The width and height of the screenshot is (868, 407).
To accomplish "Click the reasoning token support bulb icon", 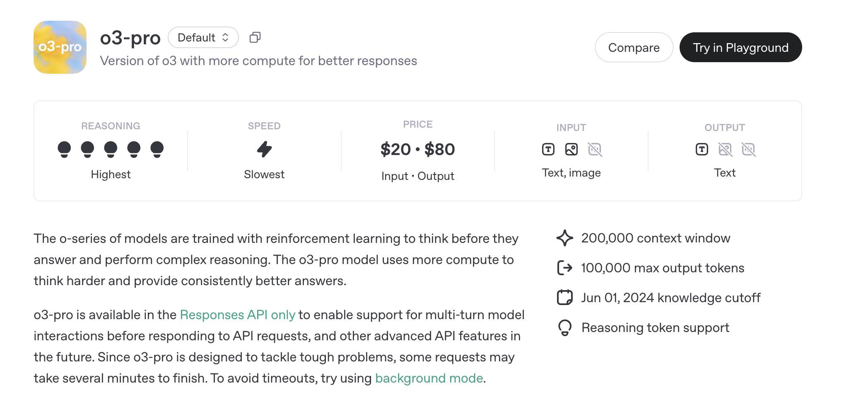I will [565, 328].
